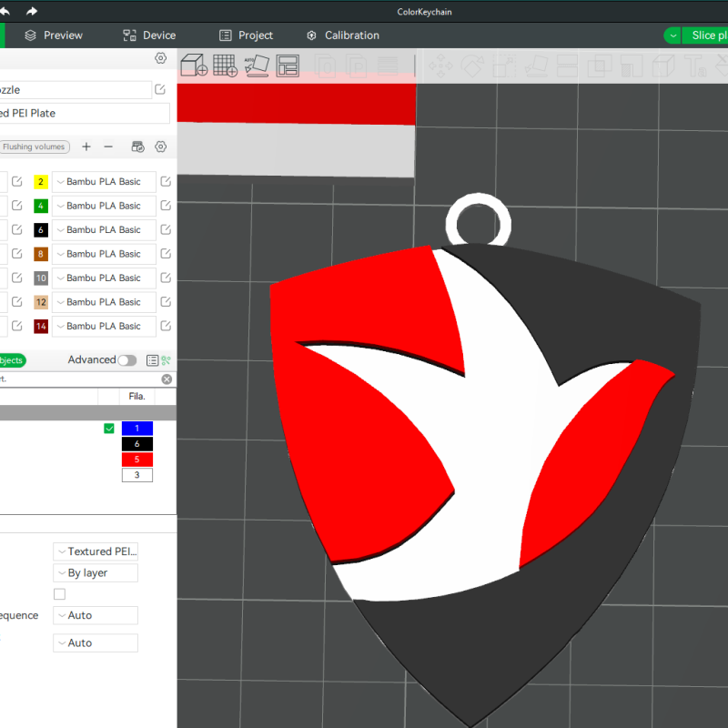
Task: Edit filament 8 preset icon
Action: coord(166,254)
